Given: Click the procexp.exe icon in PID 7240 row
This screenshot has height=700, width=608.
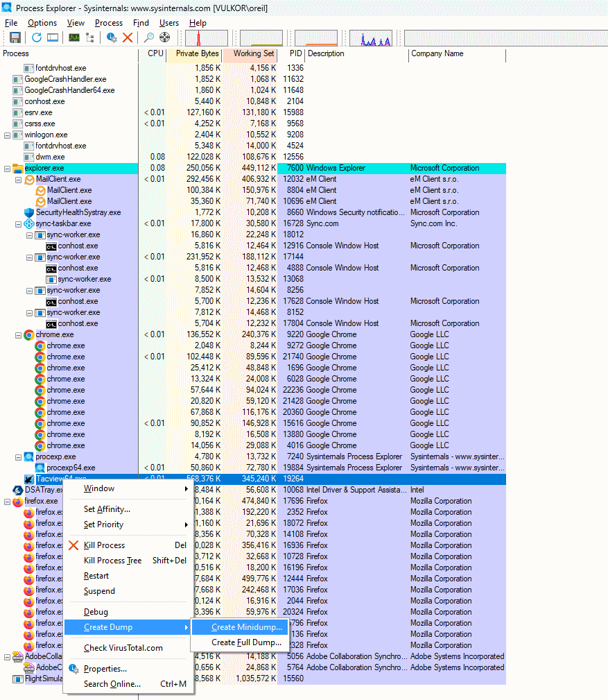Looking at the screenshot, I should 29,456.
